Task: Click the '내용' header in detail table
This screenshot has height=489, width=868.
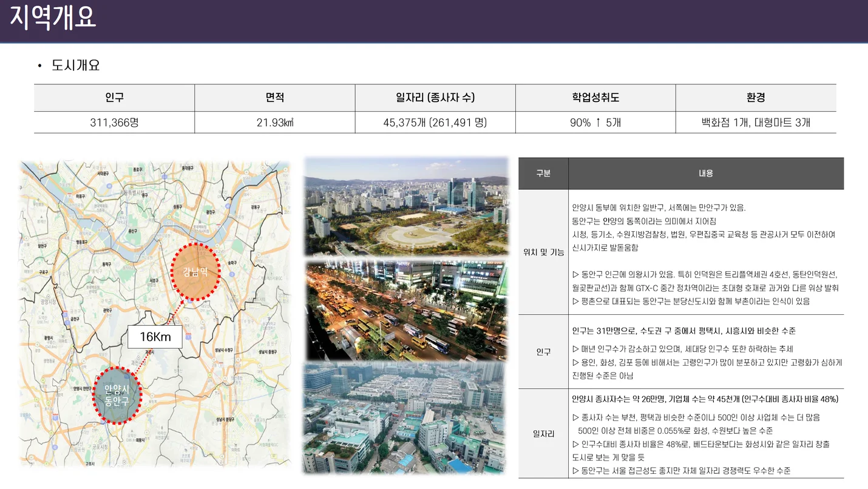Action: pos(706,174)
